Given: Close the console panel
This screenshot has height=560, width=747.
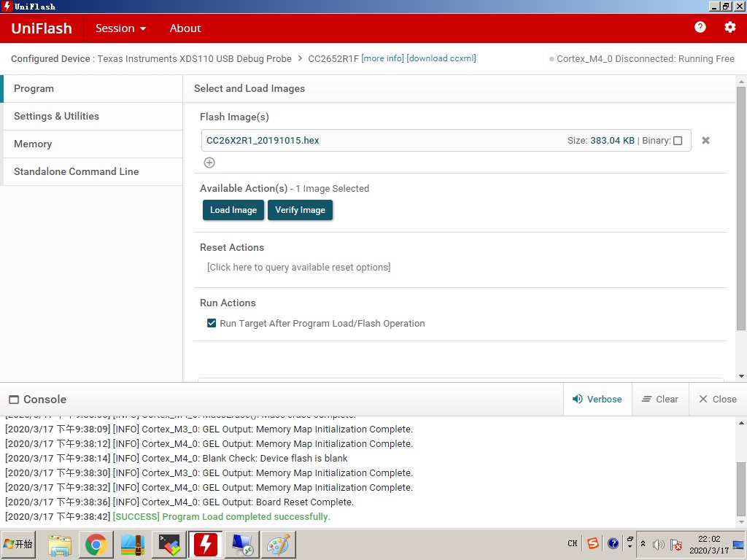Looking at the screenshot, I should pos(718,399).
